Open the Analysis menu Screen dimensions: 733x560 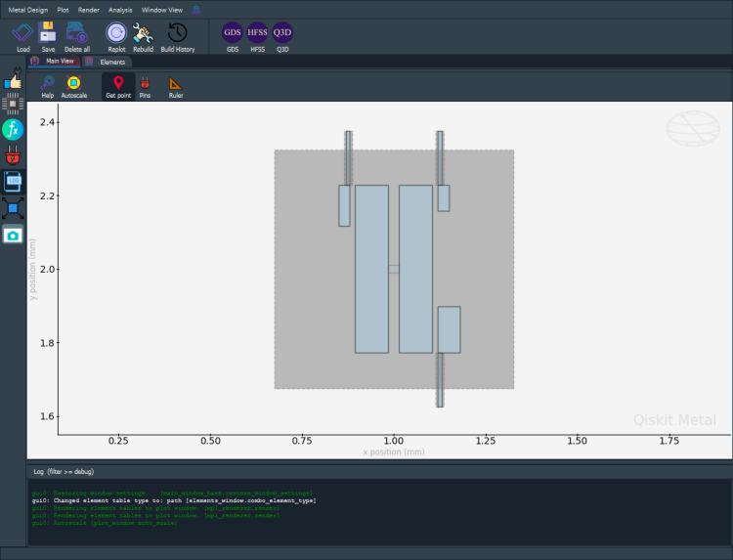click(x=120, y=10)
